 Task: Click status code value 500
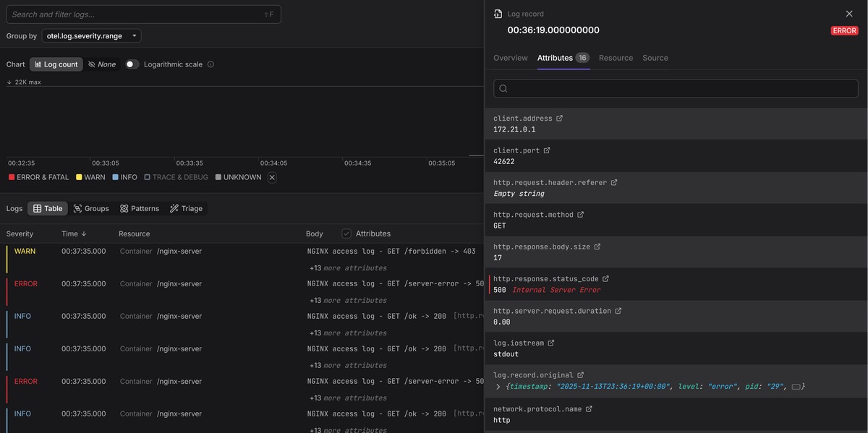(x=500, y=290)
